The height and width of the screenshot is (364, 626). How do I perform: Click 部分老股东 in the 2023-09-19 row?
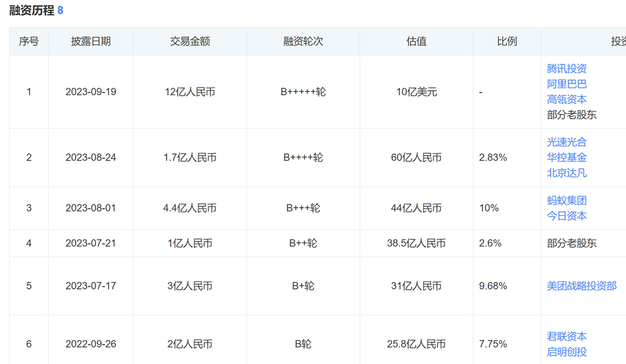(x=572, y=115)
